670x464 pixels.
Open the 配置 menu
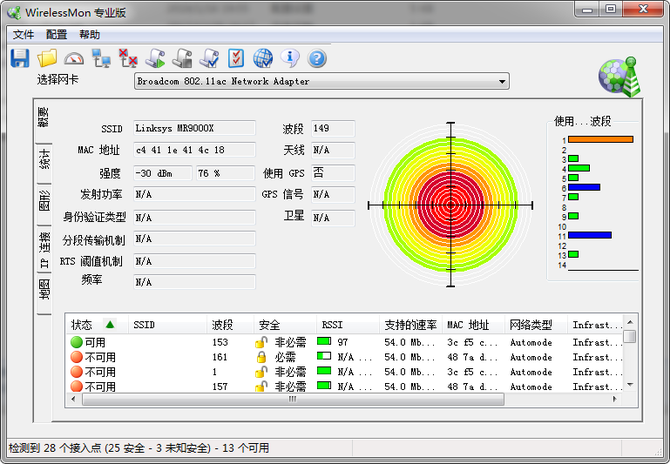pos(56,34)
